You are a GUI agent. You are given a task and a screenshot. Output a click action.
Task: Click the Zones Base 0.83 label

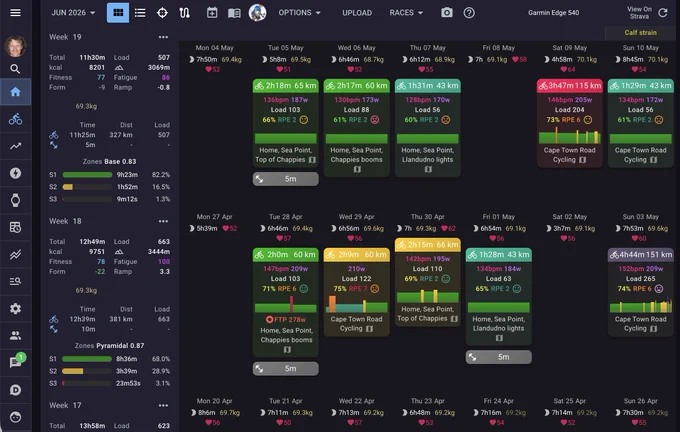[109, 161]
